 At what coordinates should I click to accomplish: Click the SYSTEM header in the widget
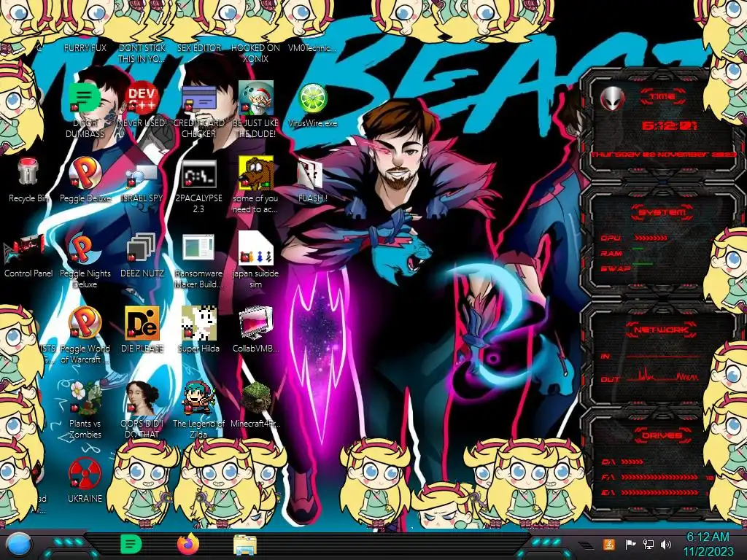pyautogui.click(x=661, y=212)
